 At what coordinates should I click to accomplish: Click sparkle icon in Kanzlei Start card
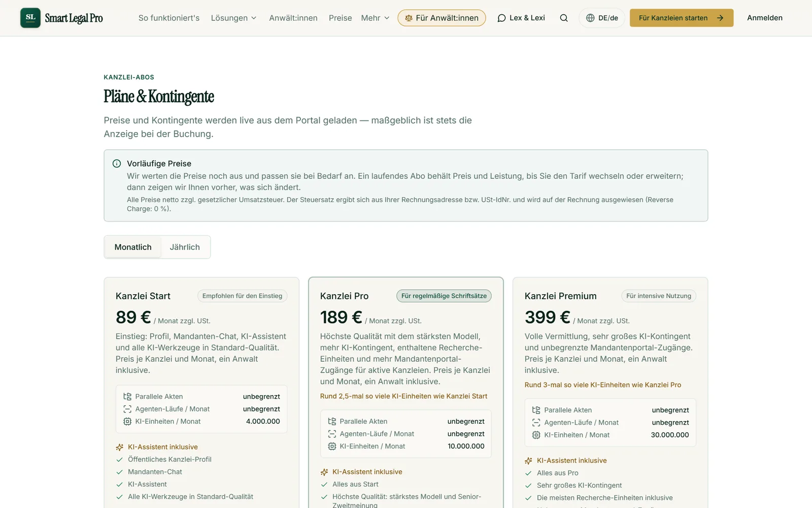[x=120, y=448]
